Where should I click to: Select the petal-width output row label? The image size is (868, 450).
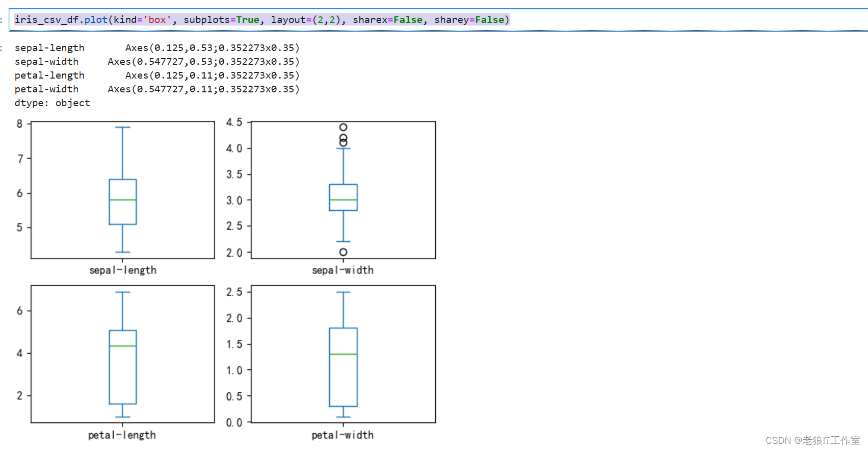46,89
